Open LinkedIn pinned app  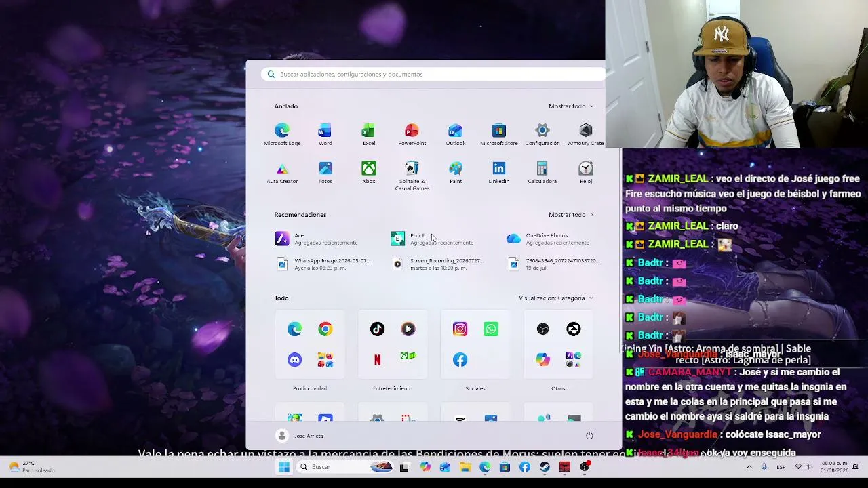tap(499, 172)
